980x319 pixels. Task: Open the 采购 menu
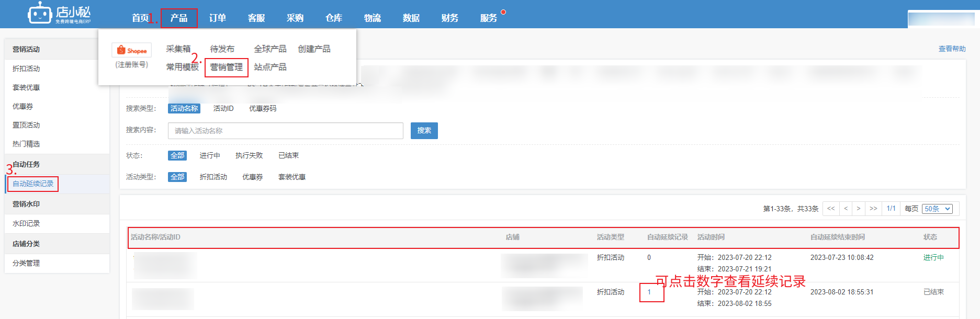(295, 18)
